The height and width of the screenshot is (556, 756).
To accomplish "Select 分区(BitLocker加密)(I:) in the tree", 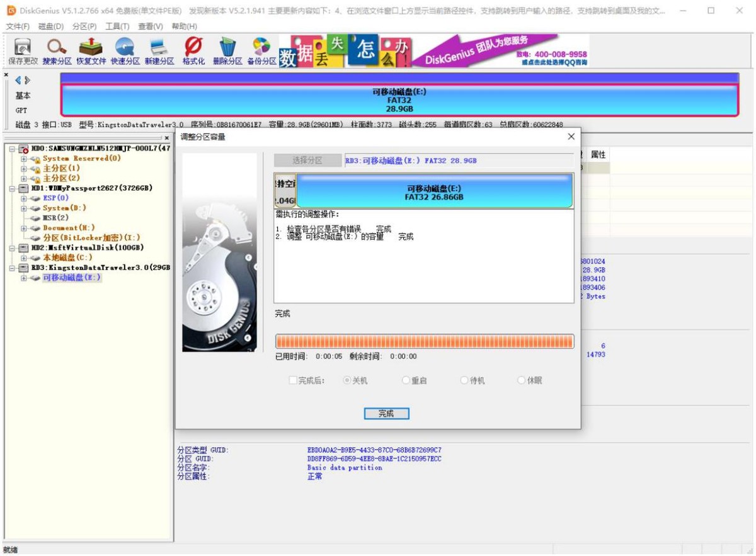I will click(x=91, y=238).
